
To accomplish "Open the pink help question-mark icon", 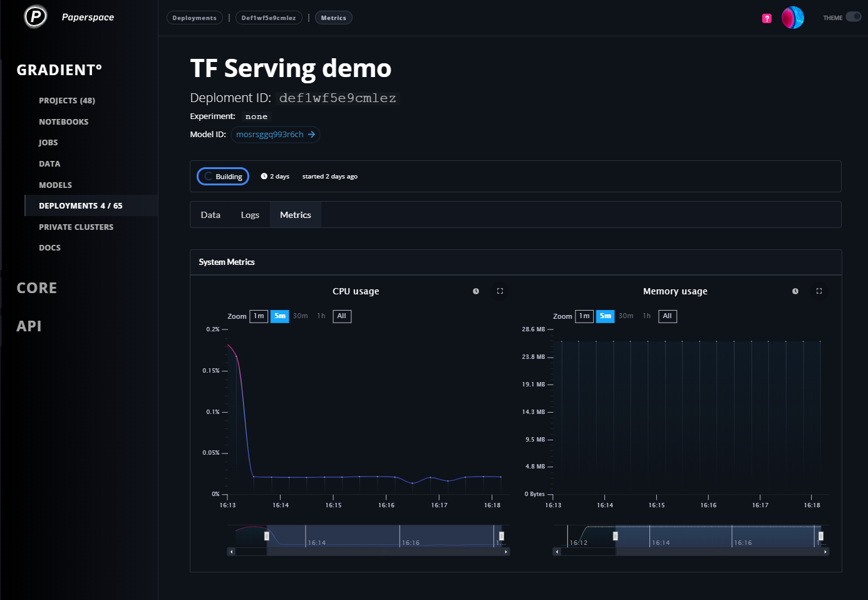I will (767, 18).
